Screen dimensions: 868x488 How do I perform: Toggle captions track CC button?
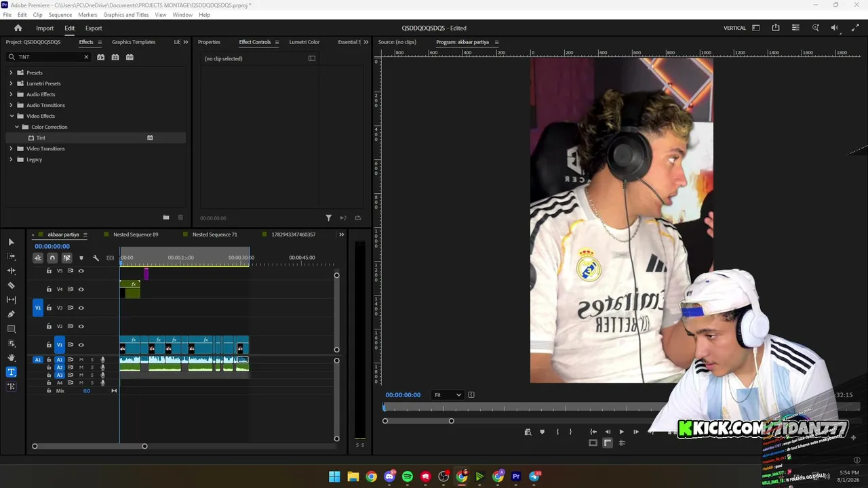click(110, 258)
